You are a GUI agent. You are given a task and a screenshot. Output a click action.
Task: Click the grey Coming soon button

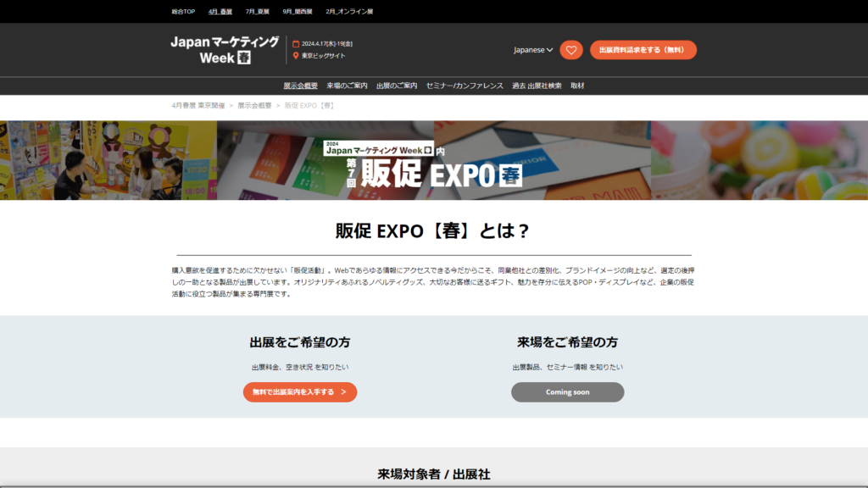567,391
